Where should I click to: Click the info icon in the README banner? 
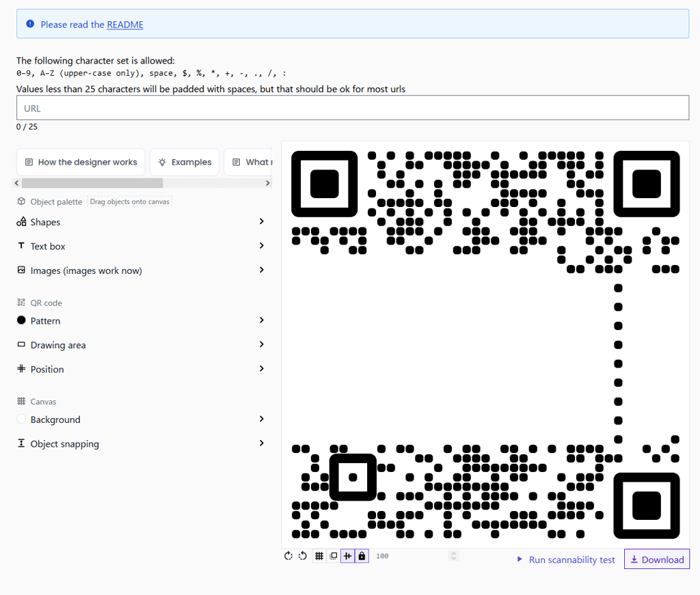30,24
